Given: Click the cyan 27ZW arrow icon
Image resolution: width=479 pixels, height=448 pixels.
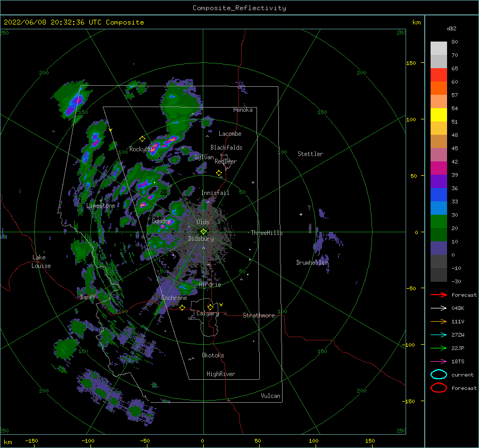Looking at the screenshot, I should (439, 335).
